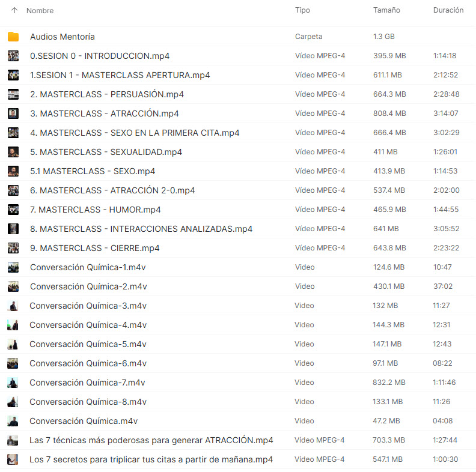Click the 37:02 duration value
The height and width of the screenshot is (472, 476).
pyautogui.click(x=443, y=286)
